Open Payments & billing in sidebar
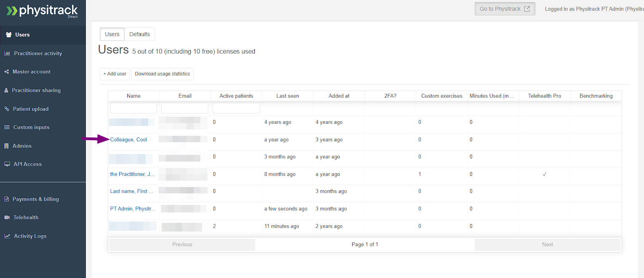The width and height of the screenshot is (644, 278). 35,199
